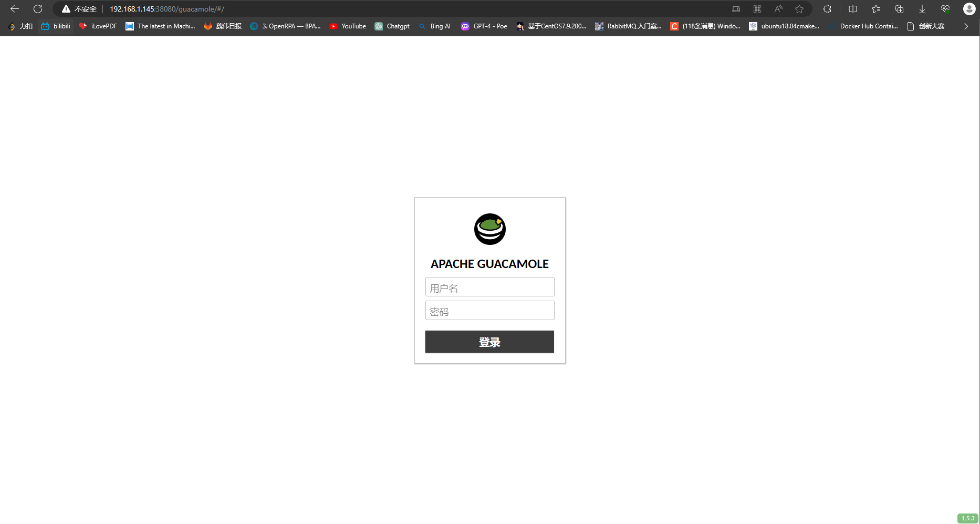Open the Docker Hub Contai bookmark
Viewport: 980px width, 524px height.
pyautogui.click(x=864, y=26)
